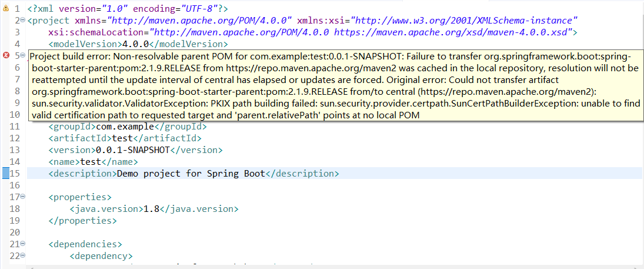Click the empty line 20 in the editor
Viewport: 644px width, 269px height.
tap(334, 233)
